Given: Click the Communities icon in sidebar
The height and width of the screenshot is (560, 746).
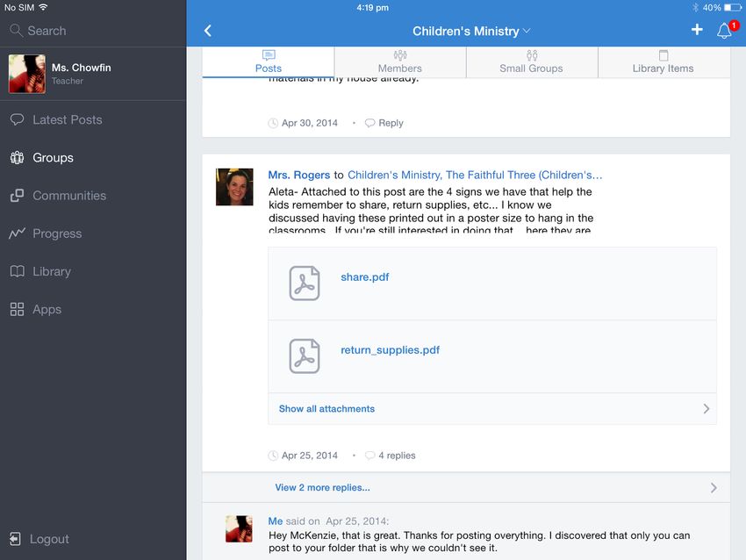Looking at the screenshot, I should [x=18, y=196].
